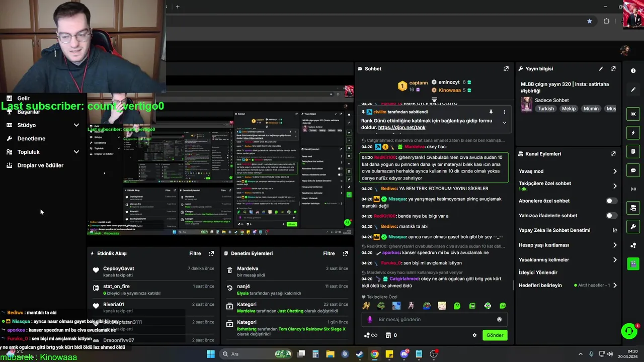Viewport: 644px width, 362px height.
Task: Unpin the pinned chat message
Action: click(x=491, y=112)
